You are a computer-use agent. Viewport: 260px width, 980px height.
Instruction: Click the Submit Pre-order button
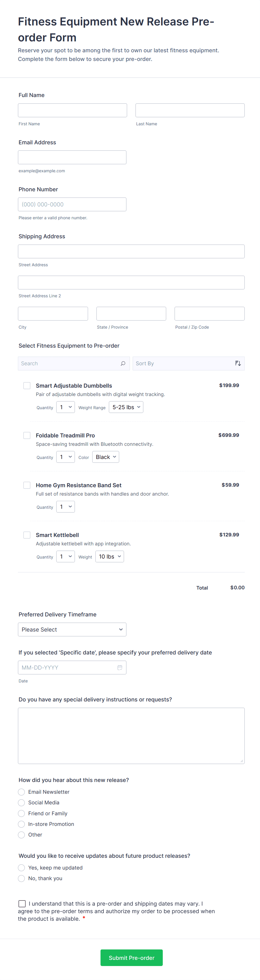pos(131,958)
